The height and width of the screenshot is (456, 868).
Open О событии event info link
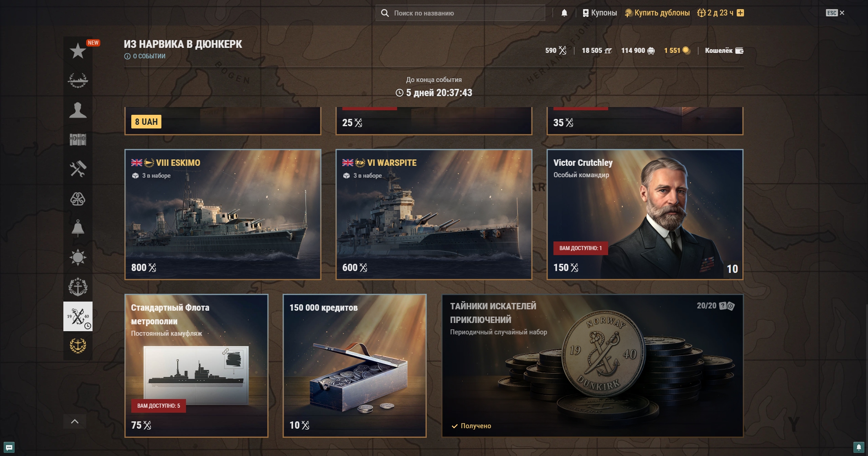coord(145,56)
